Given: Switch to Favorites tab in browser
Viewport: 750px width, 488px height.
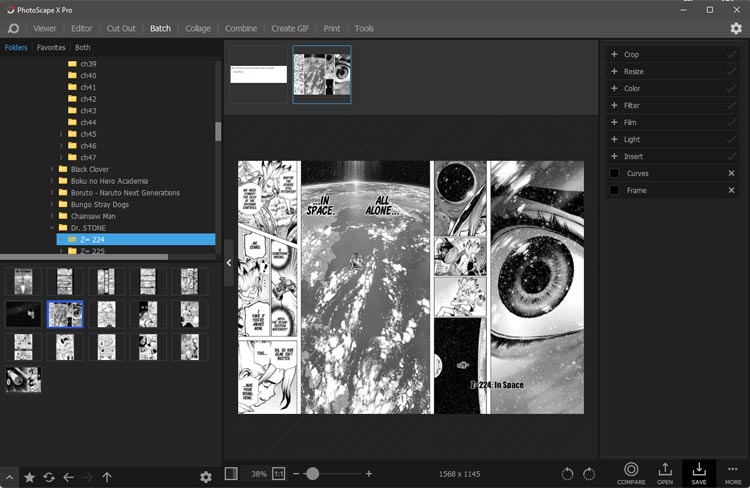Looking at the screenshot, I should tap(51, 47).
